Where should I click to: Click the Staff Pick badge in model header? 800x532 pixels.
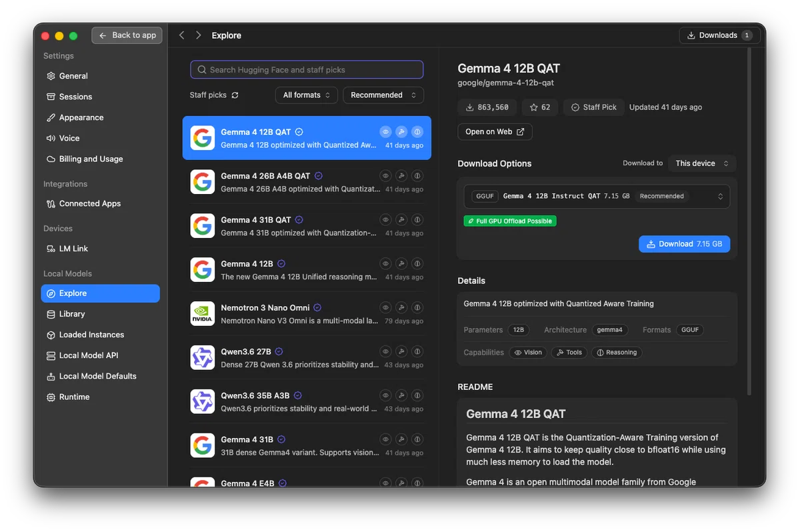pos(594,107)
